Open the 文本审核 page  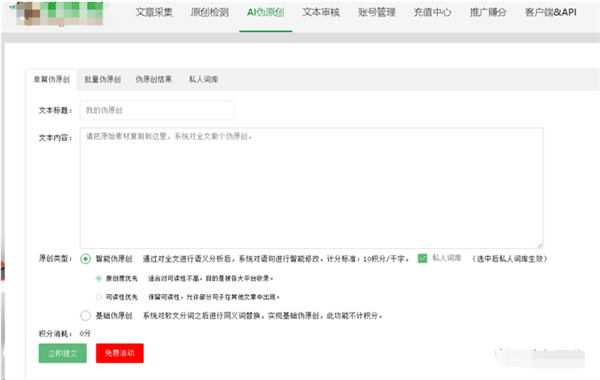pyautogui.click(x=321, y=12)
